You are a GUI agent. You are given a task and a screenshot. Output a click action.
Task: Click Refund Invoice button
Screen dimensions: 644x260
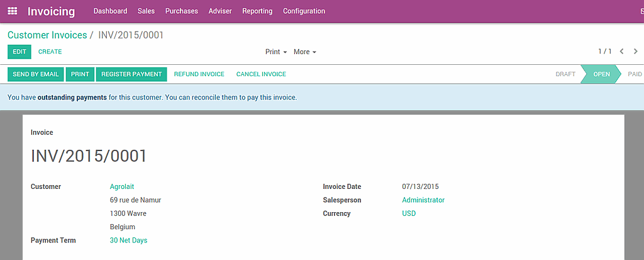pyautogui.click(x=199, y=74)
